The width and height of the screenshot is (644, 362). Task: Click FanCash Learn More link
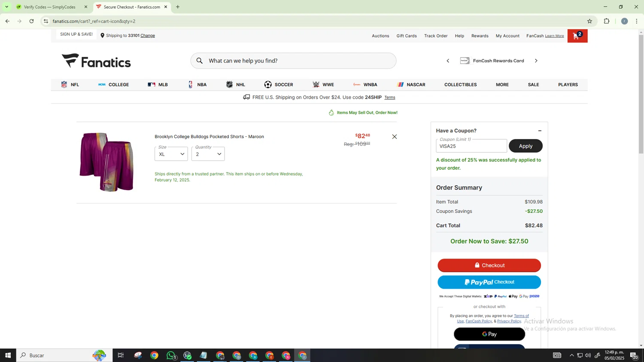click(x=554, y=36)
